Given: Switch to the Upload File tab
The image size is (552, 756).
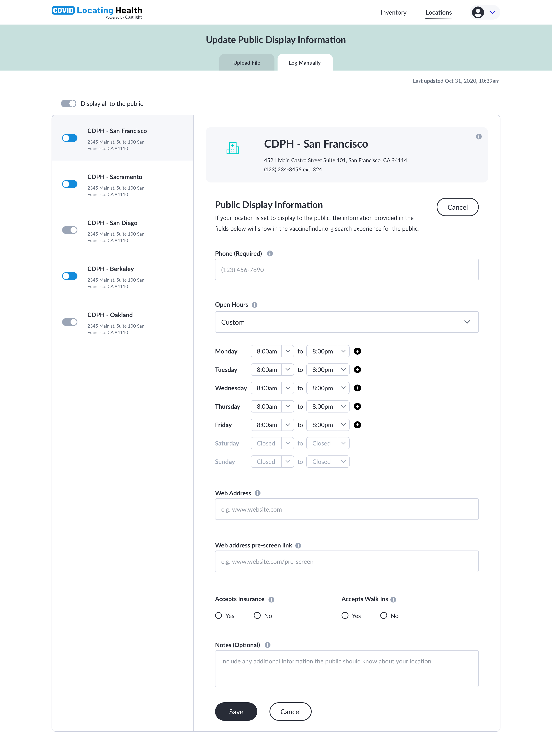Looking at the screenshot, I should pos(247,62).
